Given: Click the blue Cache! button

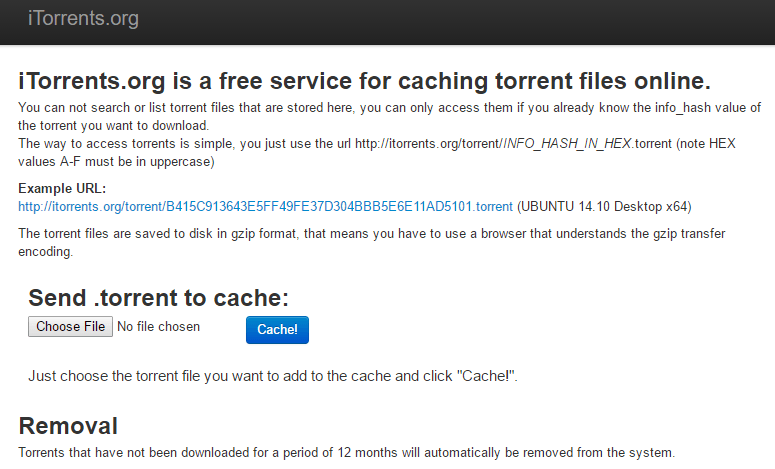Looking at the screenshot, I should coord(277,330).
